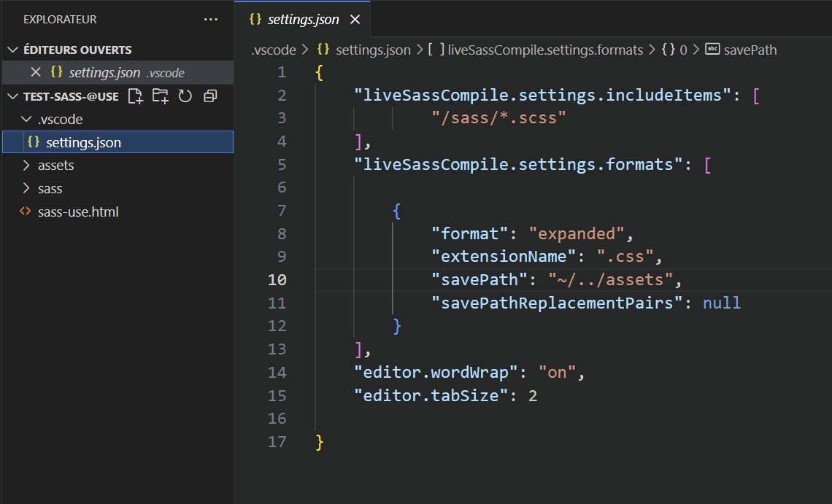Click the savePath string symbol icon in breadcrumb
The width and height of the screenshot is (832, 504).
pyautogui.click(x=712, y=50)
